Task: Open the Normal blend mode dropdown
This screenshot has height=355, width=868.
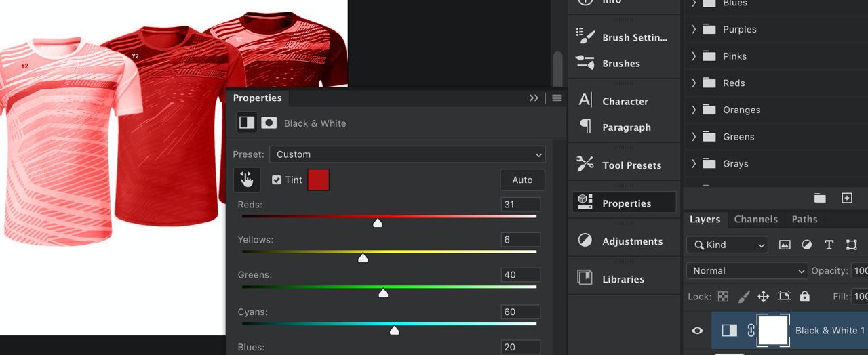Action: (x=747, y=270)
